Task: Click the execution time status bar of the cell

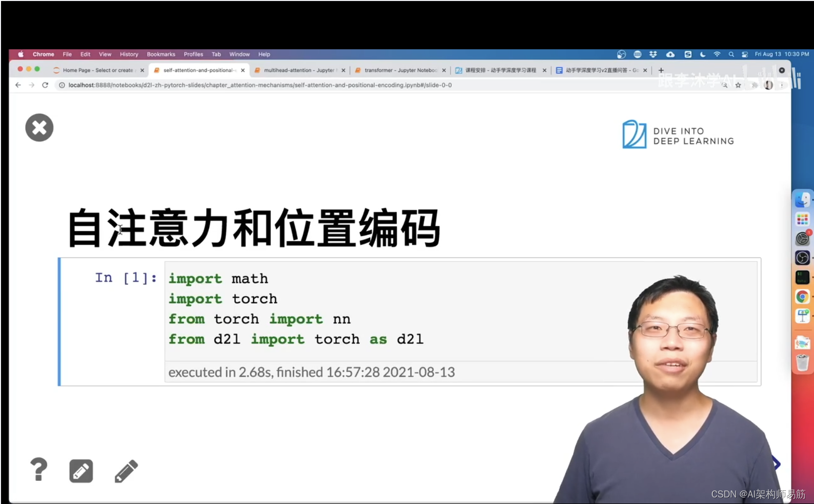Action: point(311,372)
